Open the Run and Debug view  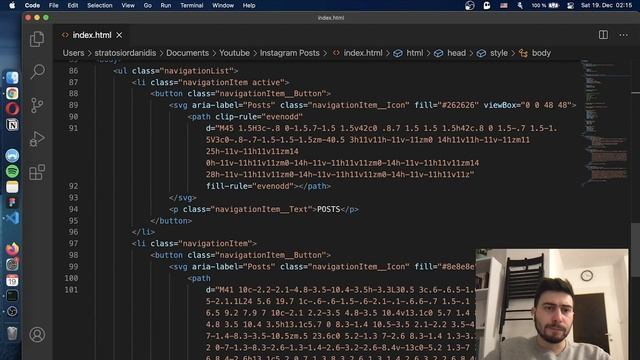[37, 139]
